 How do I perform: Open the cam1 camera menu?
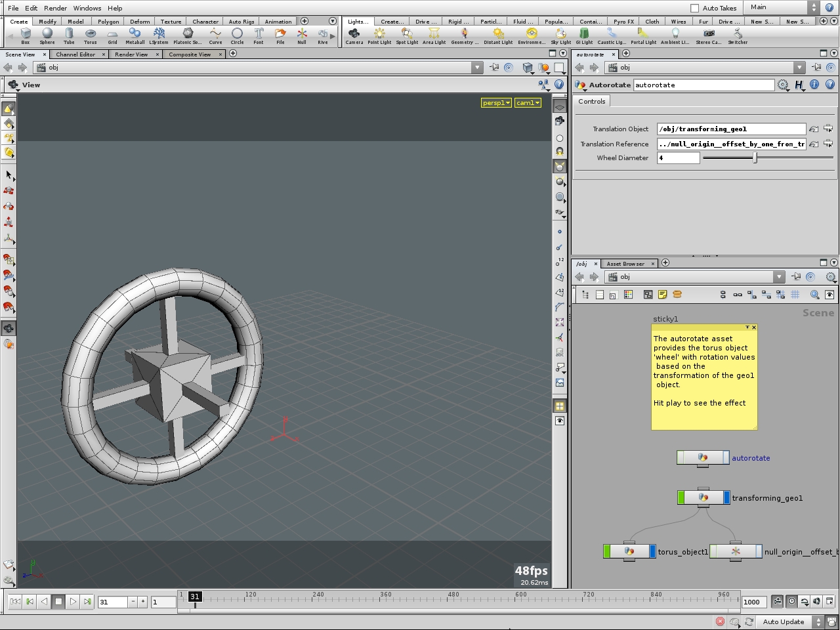[528, 102]
